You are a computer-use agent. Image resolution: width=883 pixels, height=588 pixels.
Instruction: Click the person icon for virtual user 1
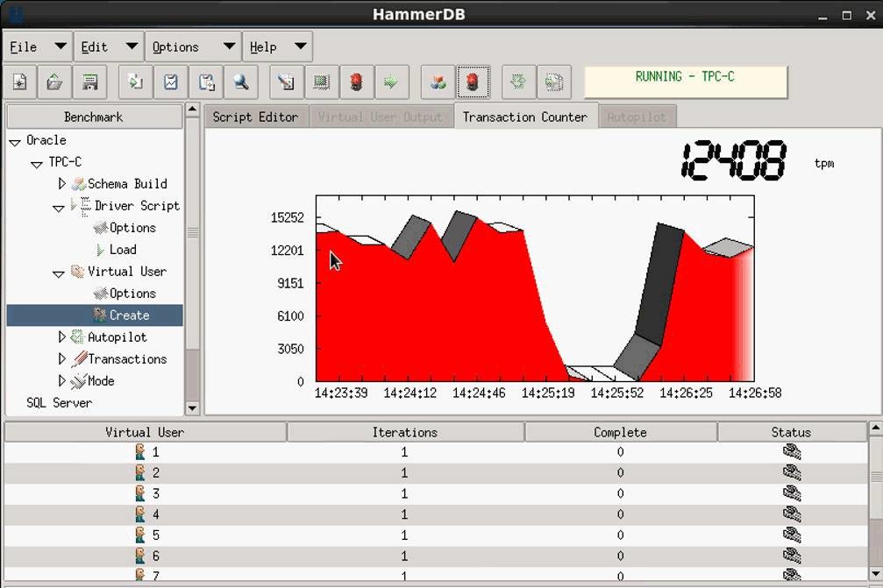[x=140, y=452]
